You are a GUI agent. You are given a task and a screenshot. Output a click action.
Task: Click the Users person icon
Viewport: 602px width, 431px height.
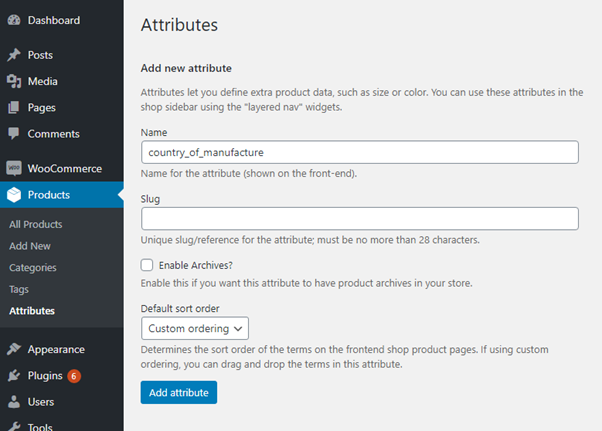pyautogui.click(x=14, y=402)
